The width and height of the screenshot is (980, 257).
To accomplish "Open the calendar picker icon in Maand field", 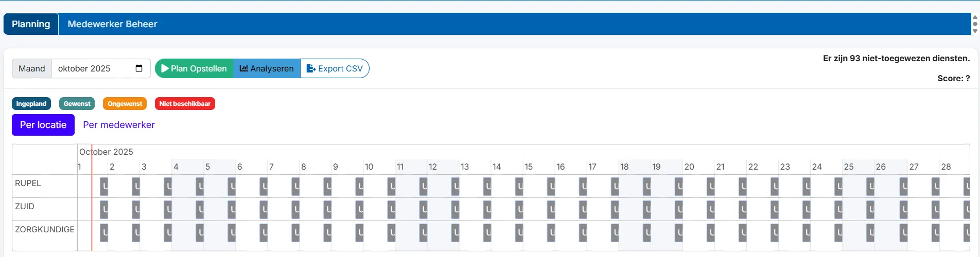I will [139, 68].
